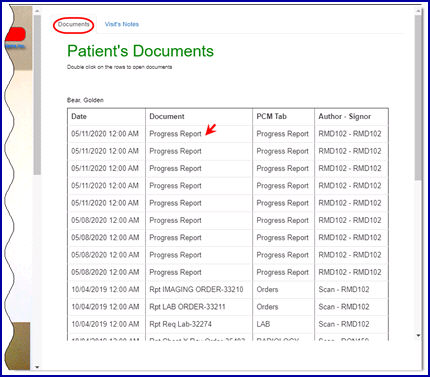This screenshot has width=430, height=377.
Task: Click the left panel scrollbar thumb
Action: tap(37, 95)
